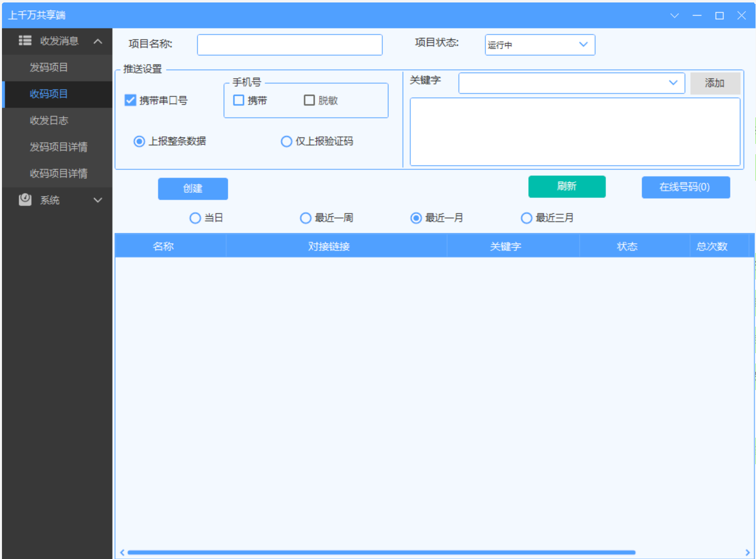The image size is (756, 559).
Task: Select 收码项目 in the sidebar
Action: (57, 94)
